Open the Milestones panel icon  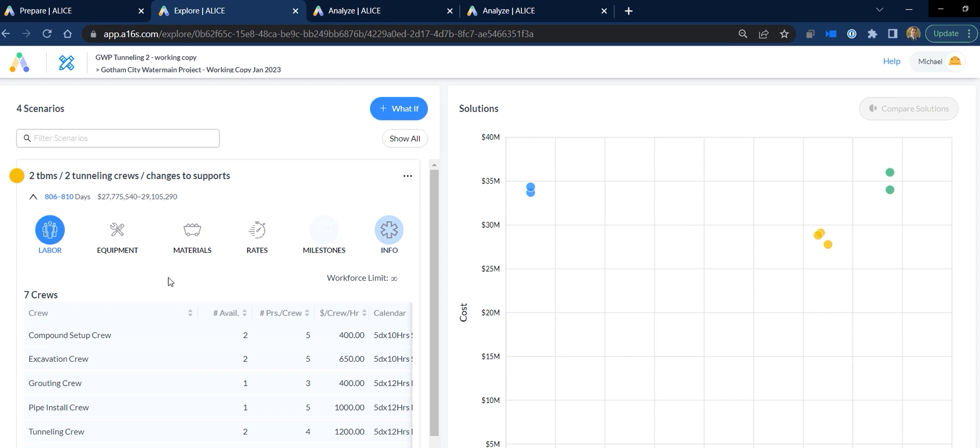point(324,230)
